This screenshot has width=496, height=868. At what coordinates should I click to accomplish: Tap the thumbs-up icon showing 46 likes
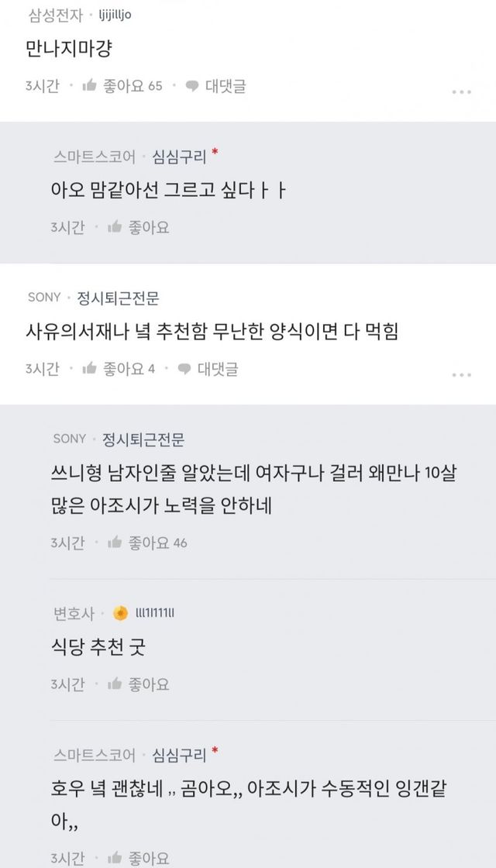115,542
